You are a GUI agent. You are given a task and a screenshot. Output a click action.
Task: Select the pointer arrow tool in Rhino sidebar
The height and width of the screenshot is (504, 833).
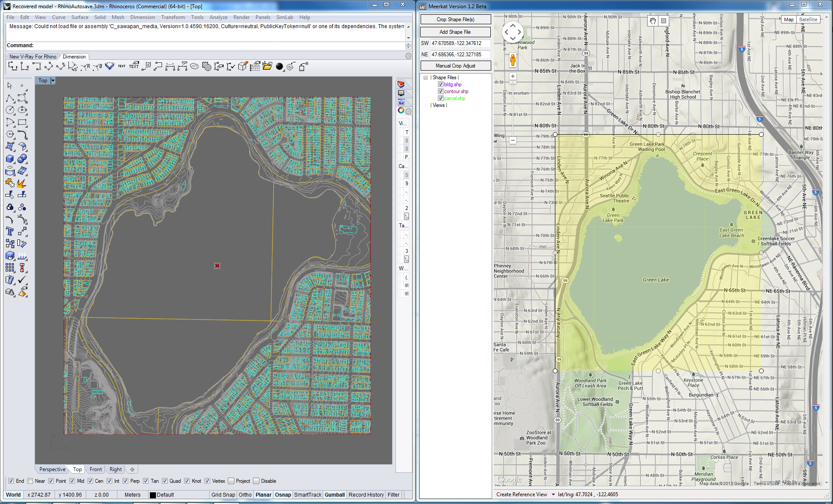click(10, 86)
